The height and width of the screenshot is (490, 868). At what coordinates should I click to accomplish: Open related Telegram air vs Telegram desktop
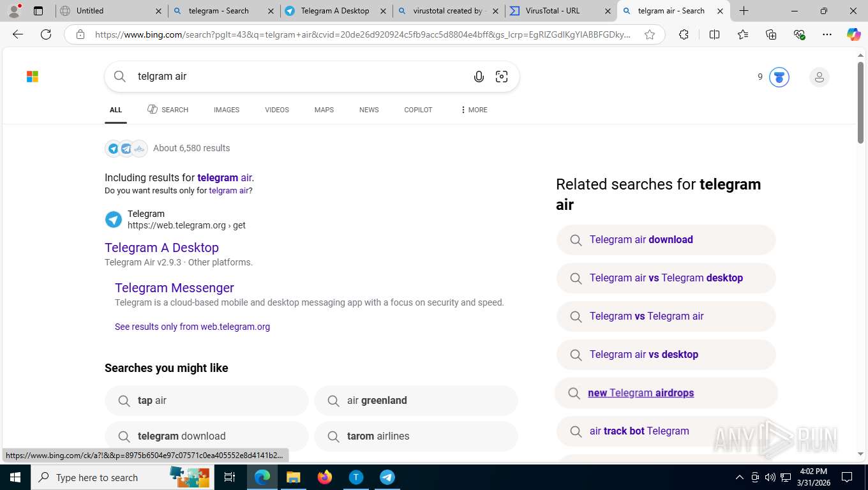(x=666, y=278)
